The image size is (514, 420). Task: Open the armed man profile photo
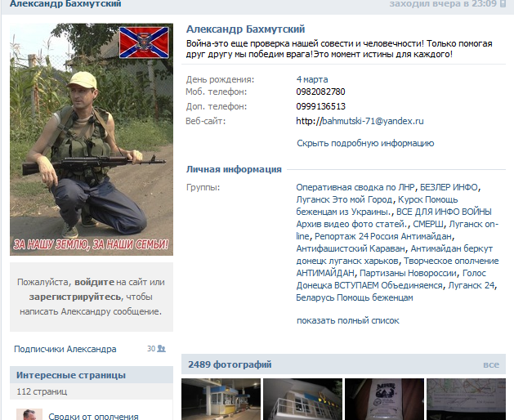pyautogui.click(x=92, y=140)
